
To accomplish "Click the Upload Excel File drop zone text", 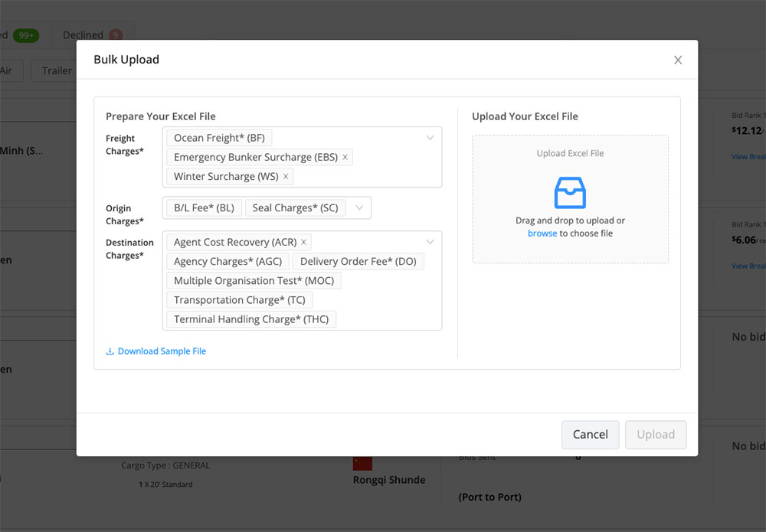I will pyautogui.click(x=570, y=153).
